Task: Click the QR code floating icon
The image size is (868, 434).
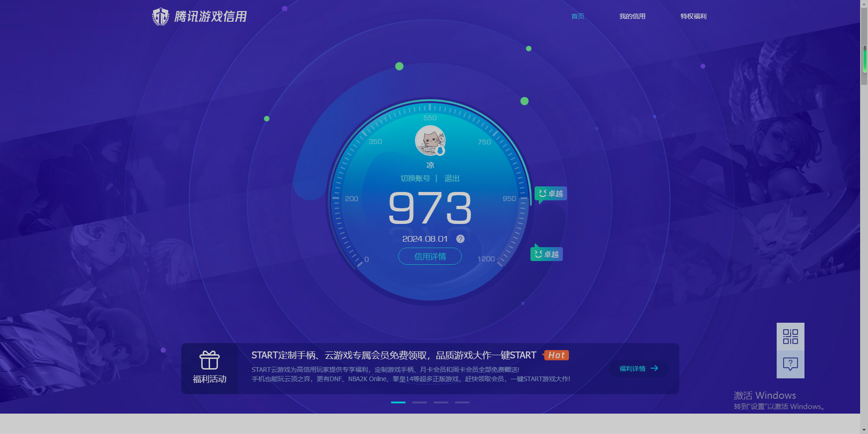Action: 791,337
